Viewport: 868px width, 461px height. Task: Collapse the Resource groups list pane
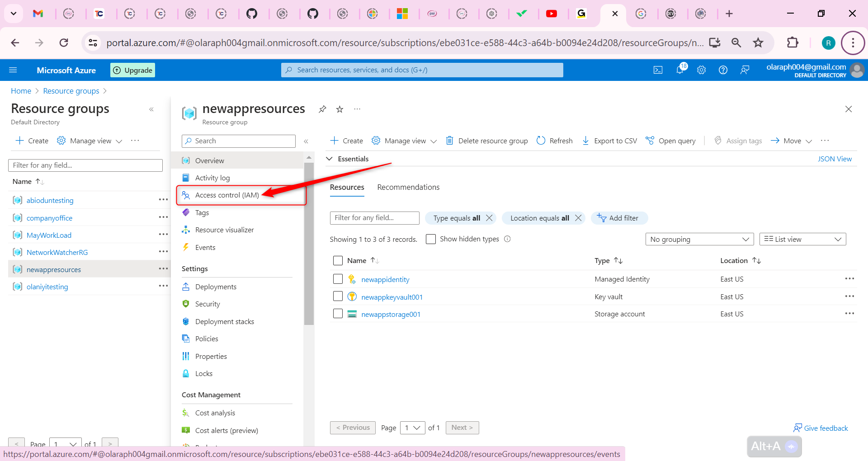[x=151, y=109]
